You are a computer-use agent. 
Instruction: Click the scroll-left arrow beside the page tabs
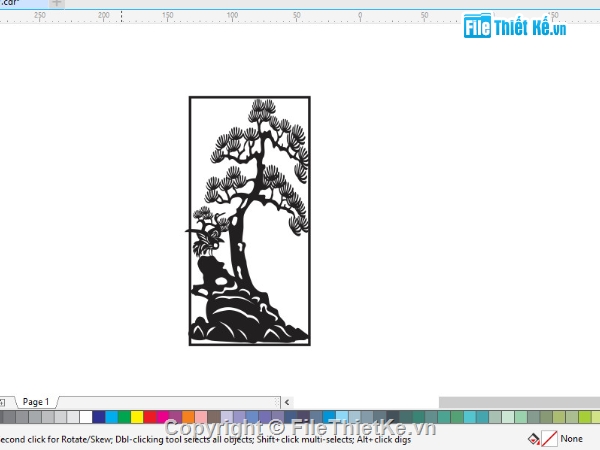tap(287, 402)
